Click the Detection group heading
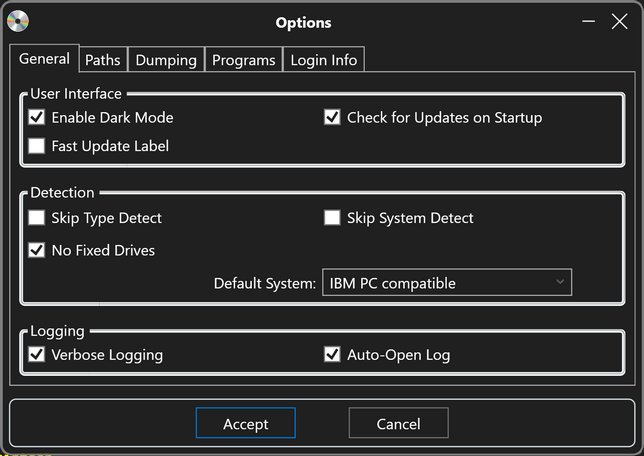This screenshot has width=644, height=456. (62, 193)
